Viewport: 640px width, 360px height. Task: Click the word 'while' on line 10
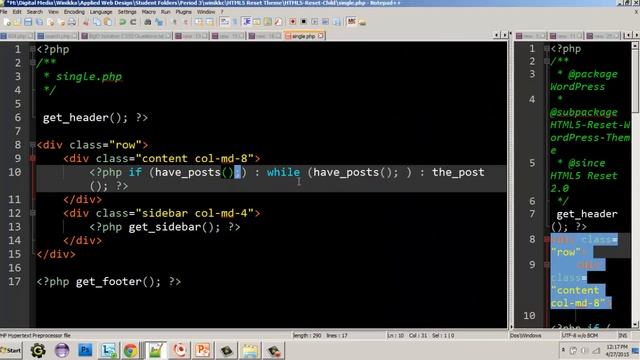pos(283,172)
